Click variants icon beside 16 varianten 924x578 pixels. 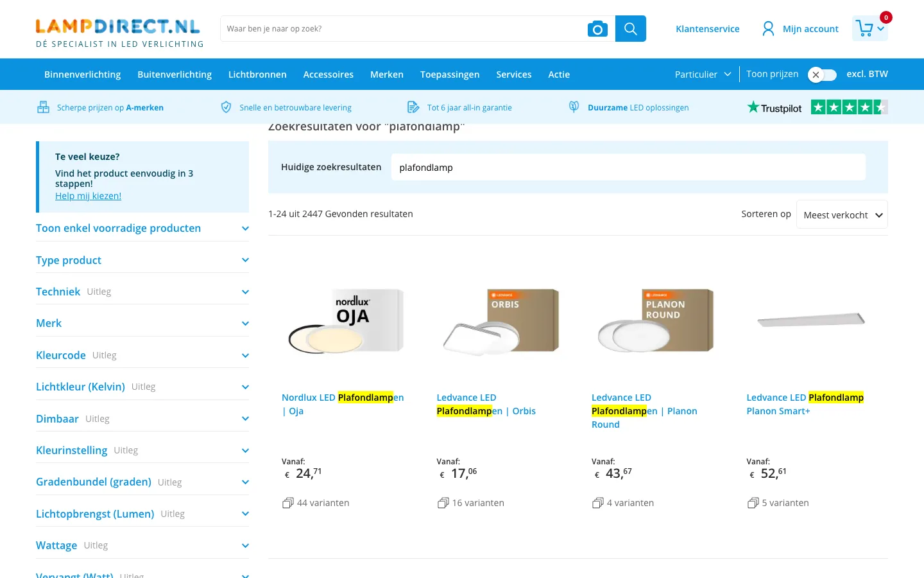[443, 503]
